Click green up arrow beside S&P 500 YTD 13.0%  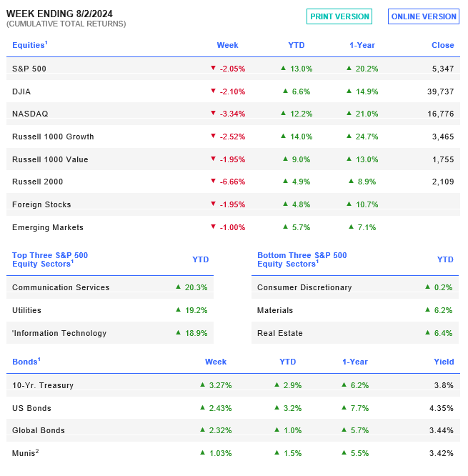click(x=284, y=68)
